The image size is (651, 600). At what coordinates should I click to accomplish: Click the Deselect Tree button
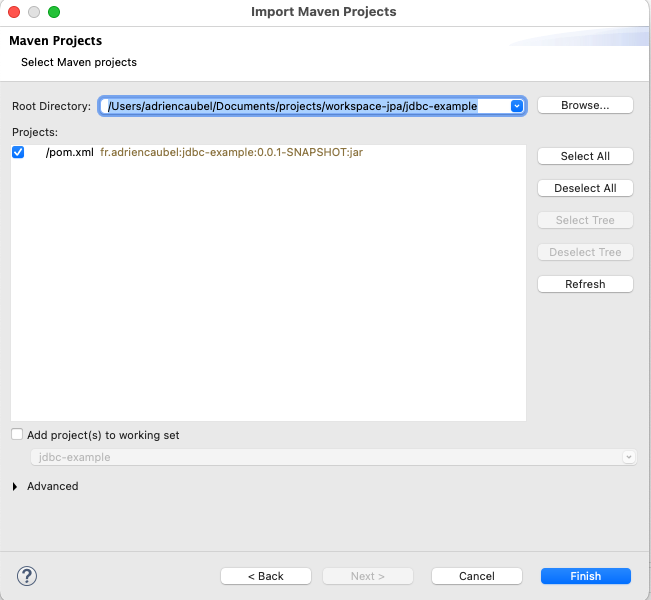click(585, 252)
